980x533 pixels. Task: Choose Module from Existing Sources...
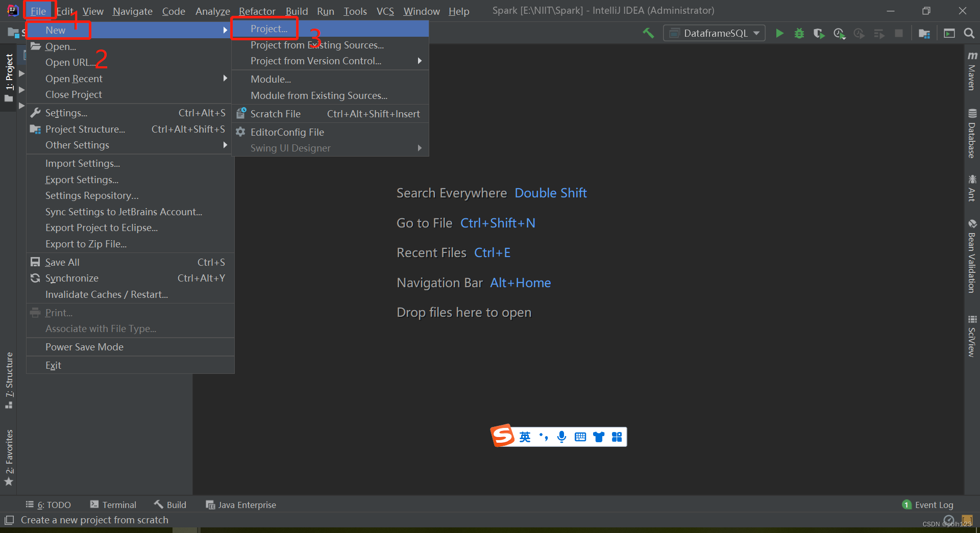coord(330,95)
